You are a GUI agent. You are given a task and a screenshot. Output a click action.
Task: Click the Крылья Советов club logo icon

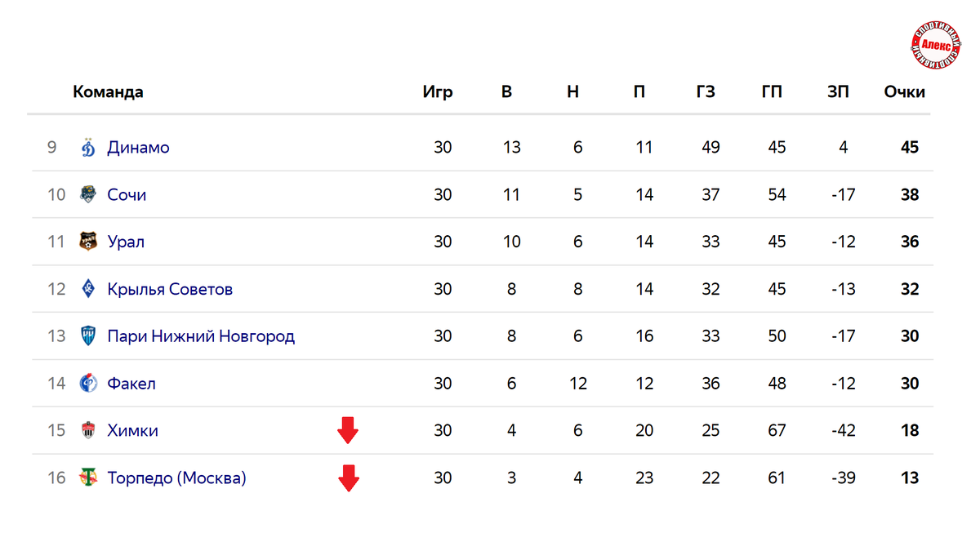88,289
